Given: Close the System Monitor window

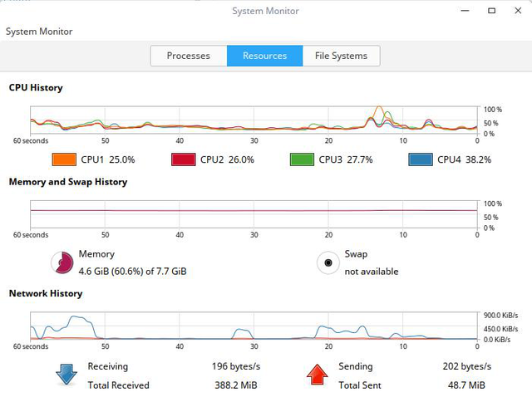Looking at the screenshot, I should [518, 11].
